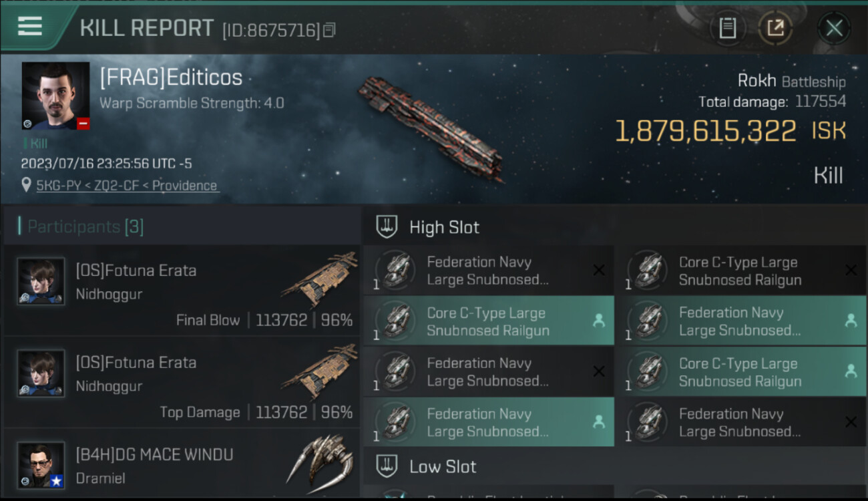Click the Low Slot shield icon
Image resolution: width=868 pixels, height=501 pixels.
tap(387, 466)
